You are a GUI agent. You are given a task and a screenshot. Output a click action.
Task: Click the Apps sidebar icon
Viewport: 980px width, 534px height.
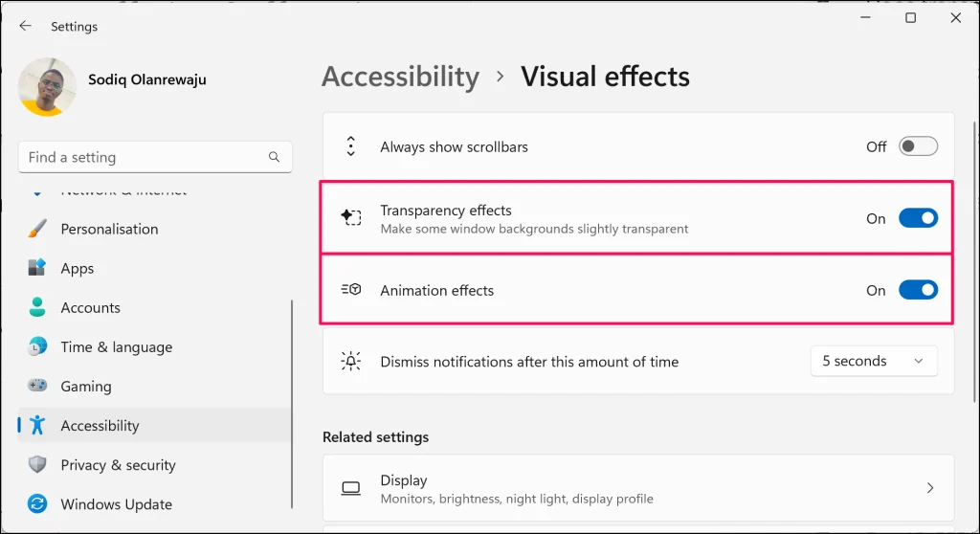click(x=37, y=268)
